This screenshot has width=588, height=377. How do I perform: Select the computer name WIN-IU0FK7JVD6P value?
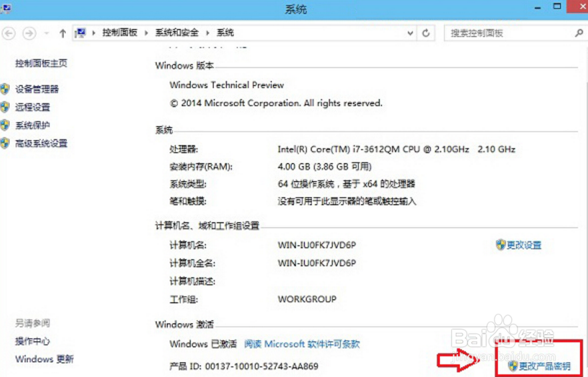[x=317, y=245]
